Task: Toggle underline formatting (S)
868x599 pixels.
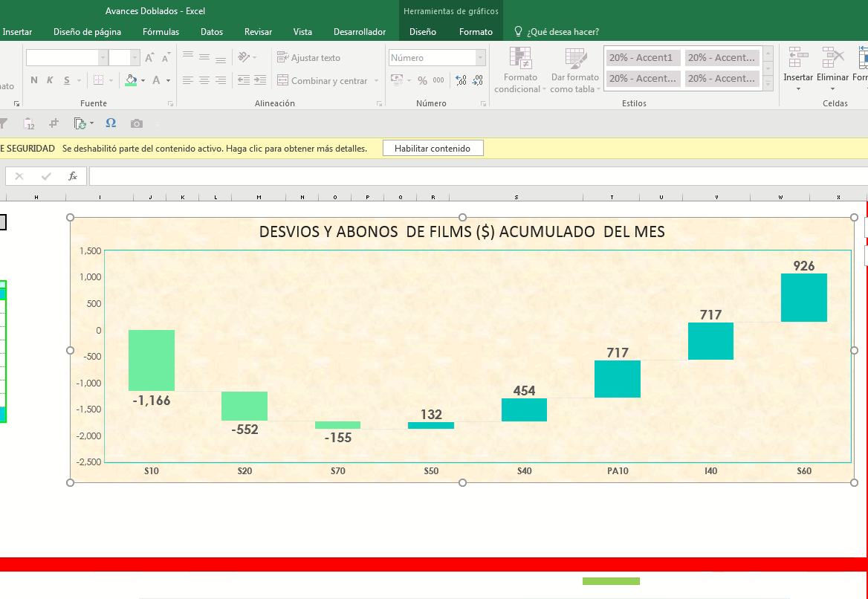Action: 67,80
